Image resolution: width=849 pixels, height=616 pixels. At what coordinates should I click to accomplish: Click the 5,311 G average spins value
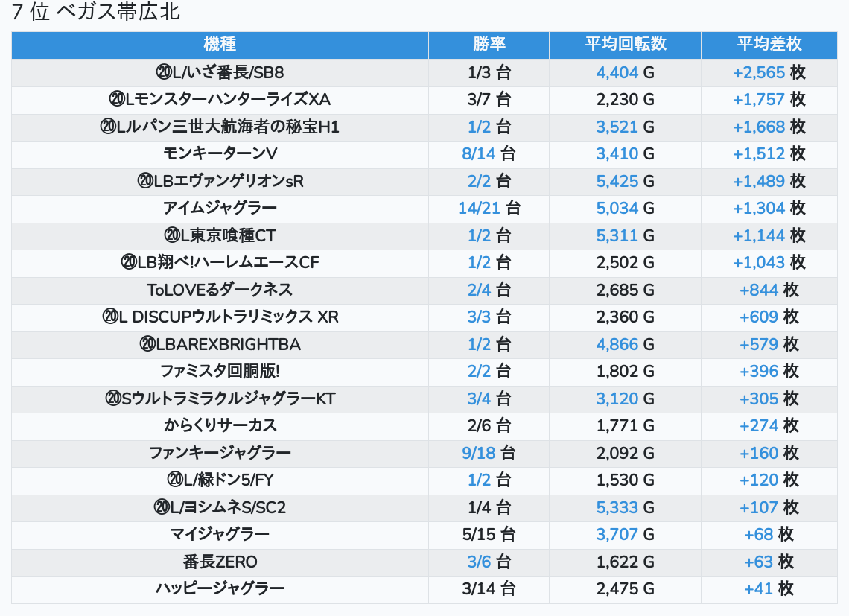tap(626, 235)
